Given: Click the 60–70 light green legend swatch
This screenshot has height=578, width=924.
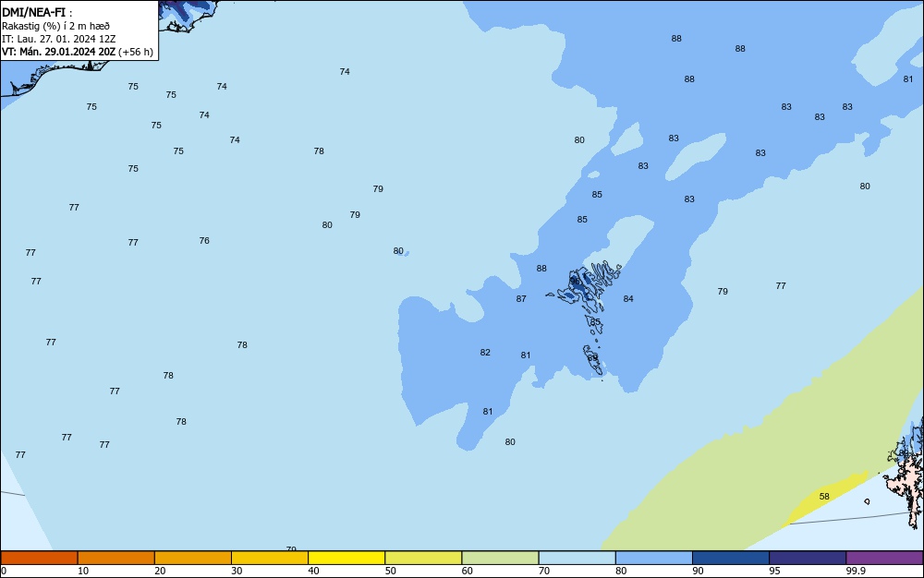Looking at the screenshot, I should [x=500, y=558].
